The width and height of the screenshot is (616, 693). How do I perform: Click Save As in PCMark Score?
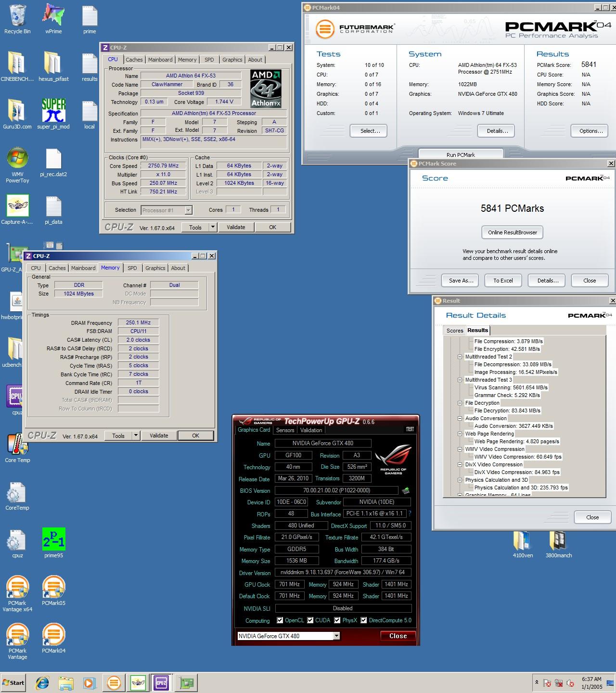461,281
